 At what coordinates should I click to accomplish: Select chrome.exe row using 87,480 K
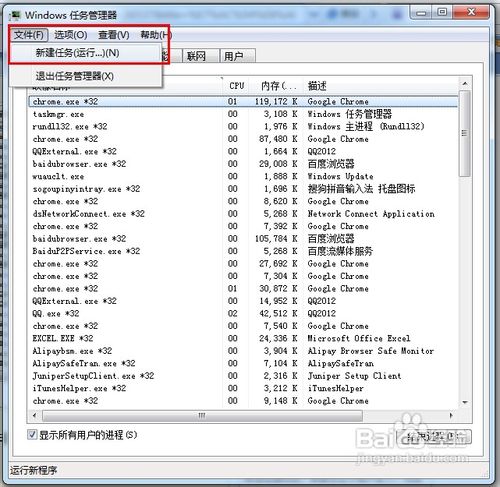243,139
